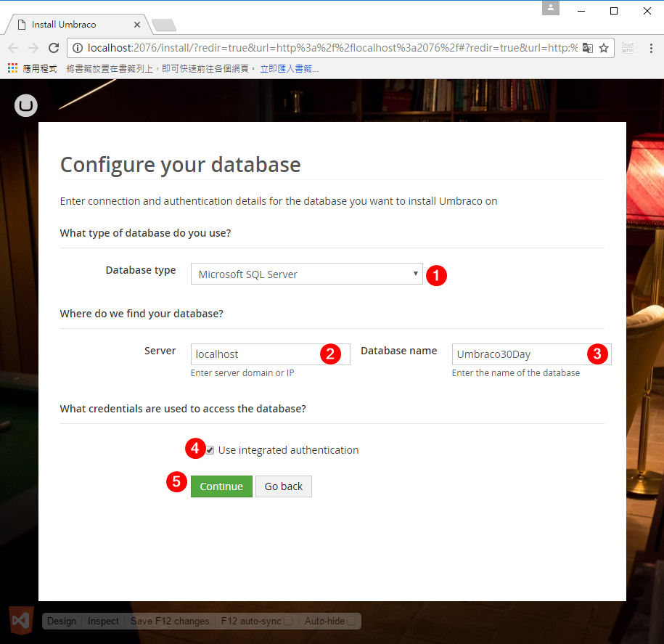
Task: Click the browser forward arrow
Action: coord(33,48)
